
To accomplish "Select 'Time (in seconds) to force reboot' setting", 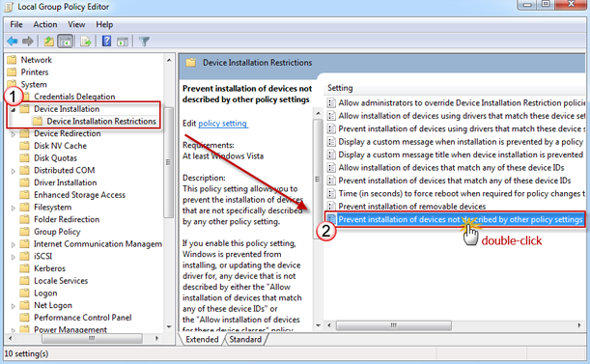I will pos(462,193).
